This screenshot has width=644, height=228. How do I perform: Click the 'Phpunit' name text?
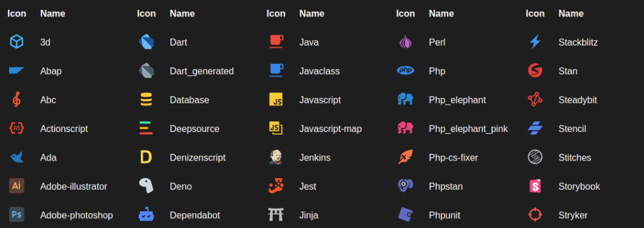[x=445, y=215]
